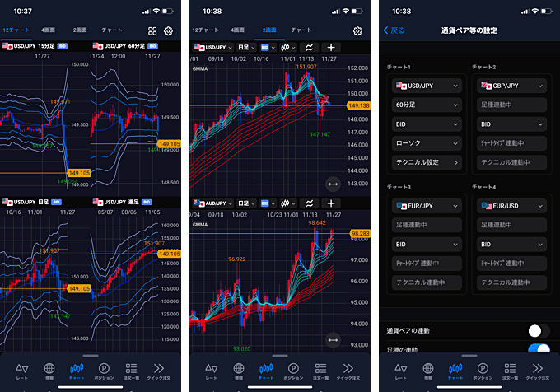The width and height of the screenshot is (560, 392).
Task: Open settings gear on 12-chart screen
Action: coord(168,31)
